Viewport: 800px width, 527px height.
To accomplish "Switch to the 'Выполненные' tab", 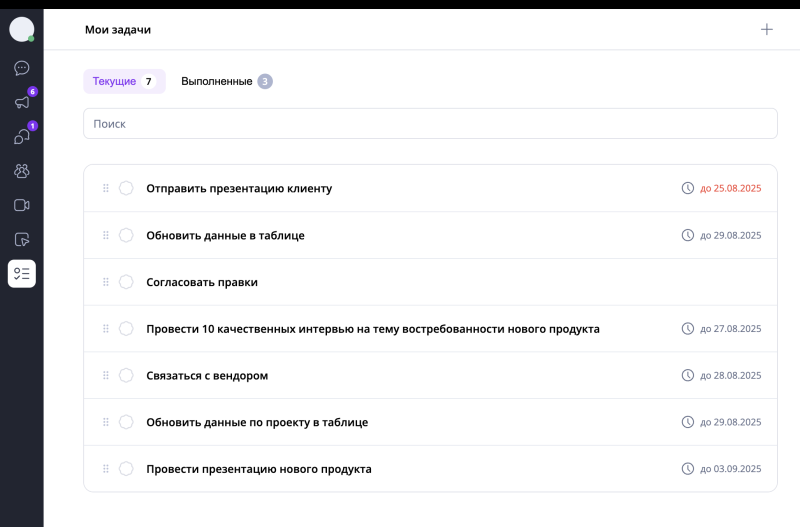I will pos(227,81).
